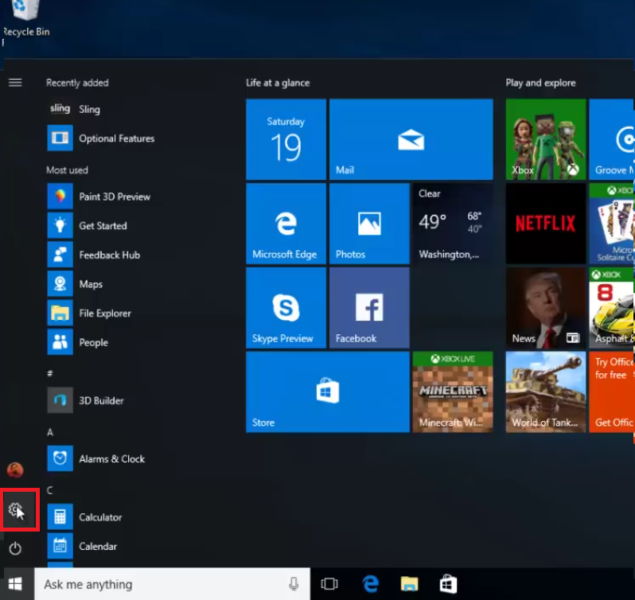Viewport: 635px width, 600px height.
Task: Click the Cortana microphone icon
Action: pos(294,584)
